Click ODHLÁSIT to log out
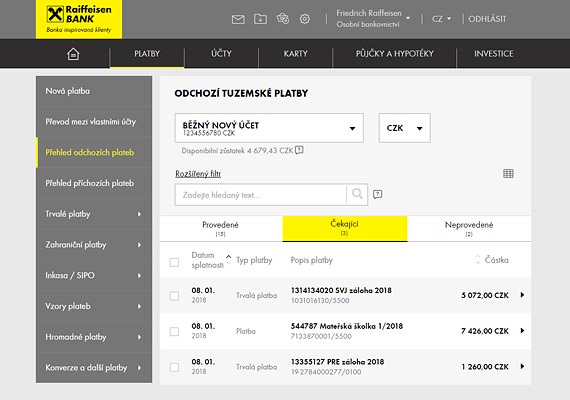The image size is (570, 400). [487, 19]
